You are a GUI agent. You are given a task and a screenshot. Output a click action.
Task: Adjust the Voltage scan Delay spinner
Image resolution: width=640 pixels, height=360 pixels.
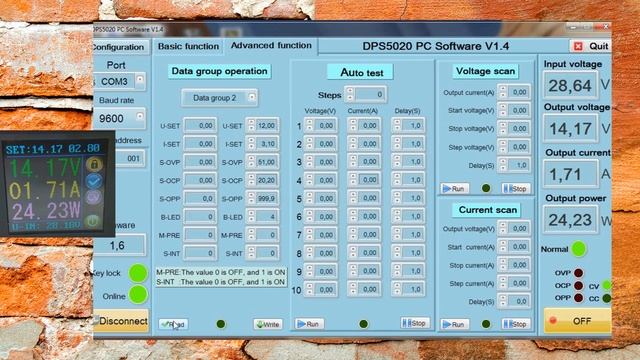point(503,165)
